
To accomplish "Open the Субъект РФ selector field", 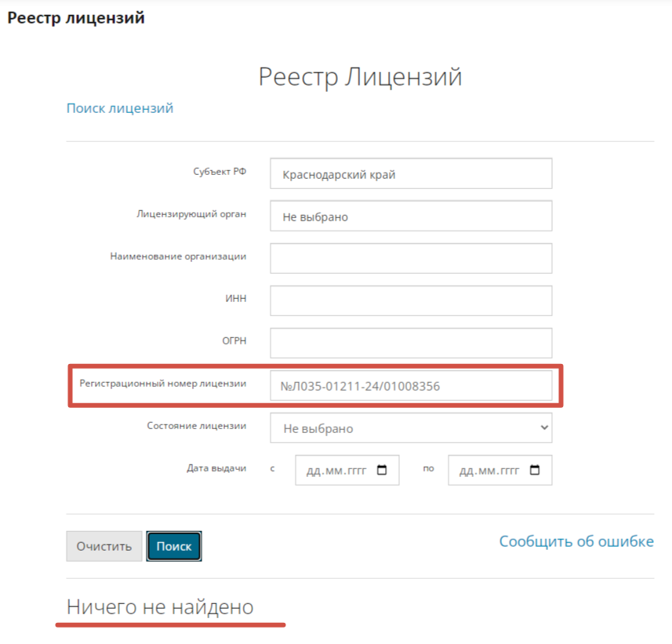I will (x=411, y=174).
